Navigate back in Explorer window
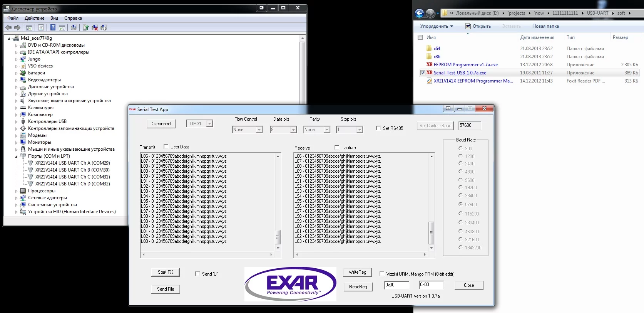Image resolution: width=644 pixels, height=313 pixels. click(x=420, y=13)
